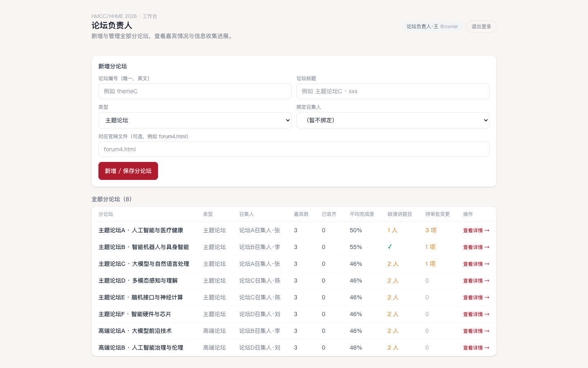Open 查看详情 for 主题论坛F 智能硬件与芯片
588x368 pixels.
coord(476,314)
